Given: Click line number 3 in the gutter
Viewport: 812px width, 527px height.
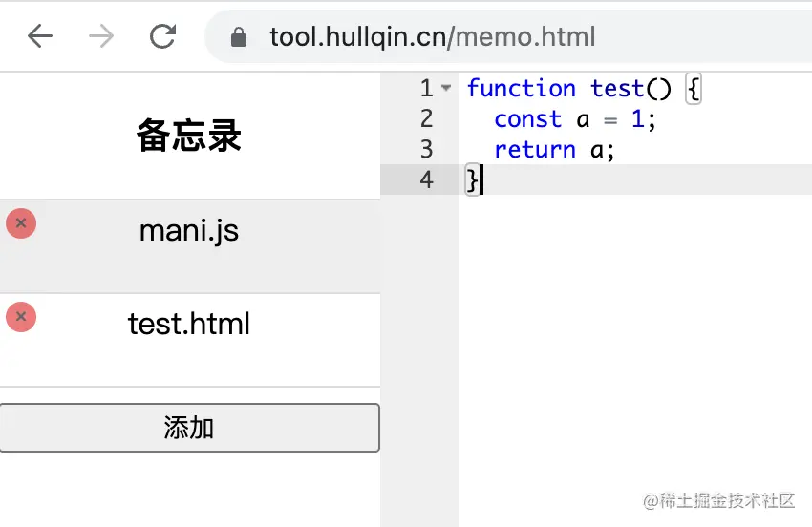Looking at the screenshot, I should point(426,150).
